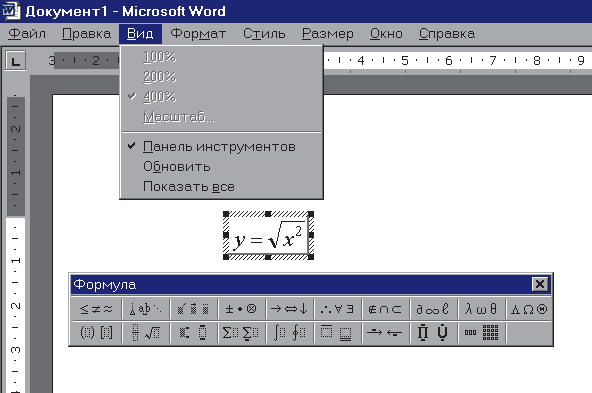This screenshot has width=592, height=393.
Task: Click the equation object y = √x²
Action: click(x=268, y=236)
